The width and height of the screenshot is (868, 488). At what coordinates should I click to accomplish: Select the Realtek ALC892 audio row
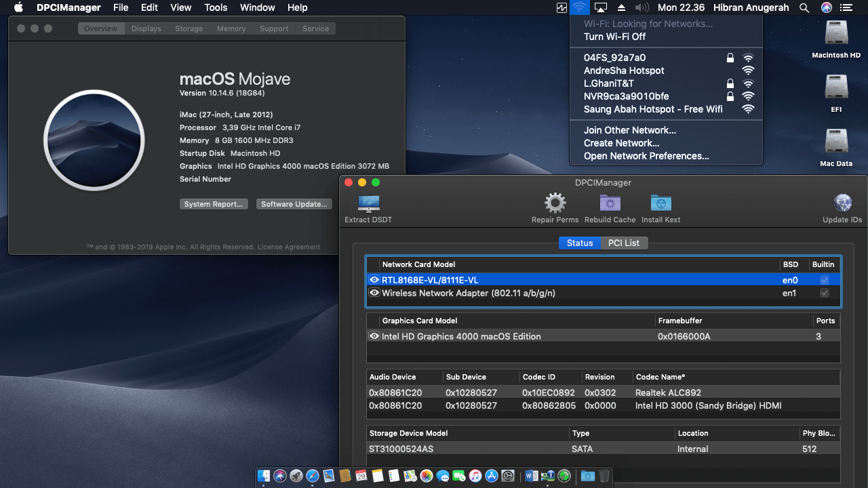point(603,392)
